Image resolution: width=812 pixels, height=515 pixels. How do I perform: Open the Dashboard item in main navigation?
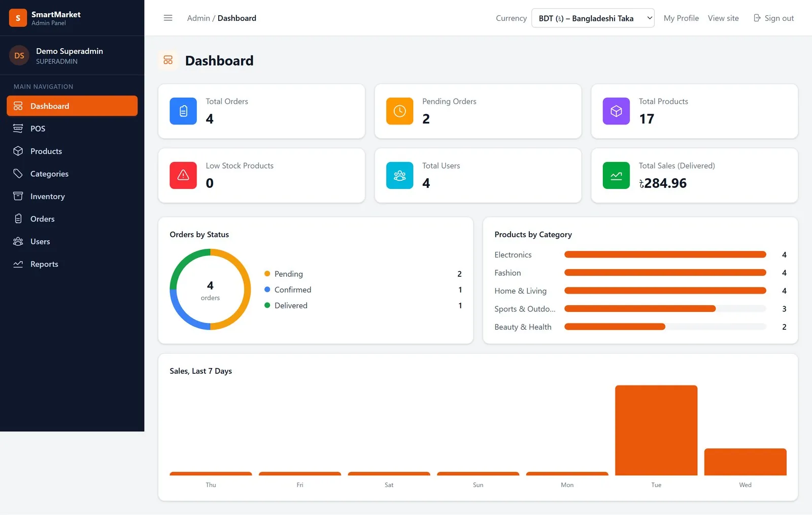[72, 106]
